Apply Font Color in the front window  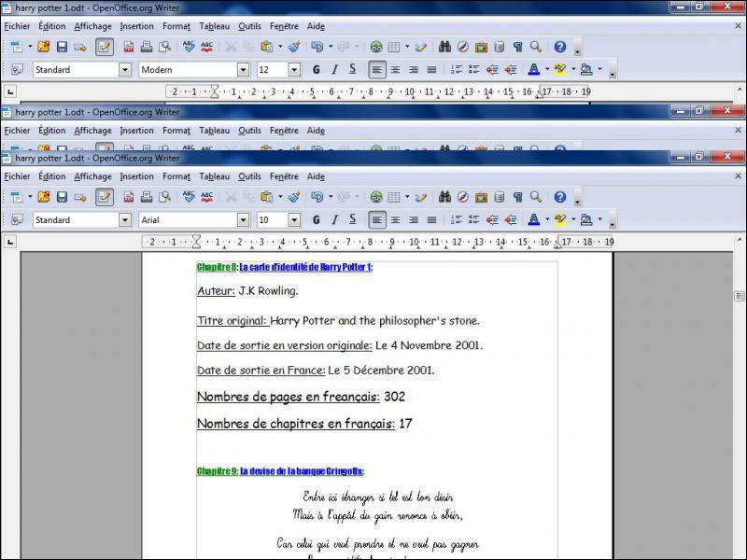pyautogui.click(x=534, y=220)
